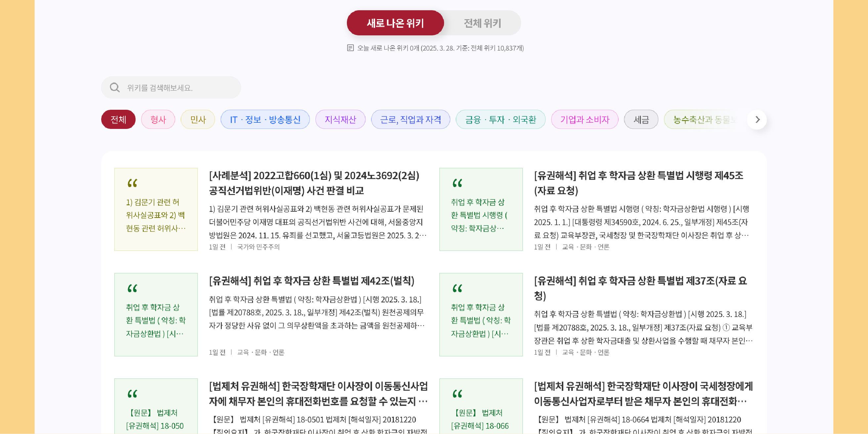
Task: Filter by 형사 category
Action: pos(158,119)
